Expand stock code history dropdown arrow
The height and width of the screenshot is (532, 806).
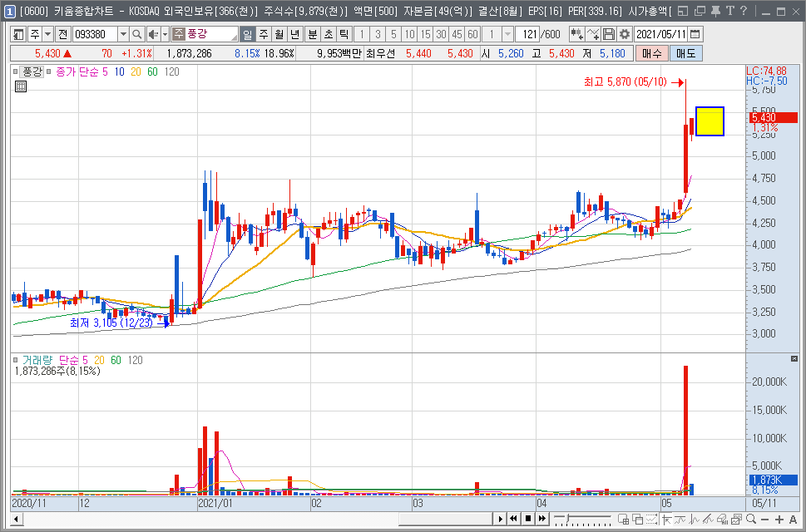123,34
